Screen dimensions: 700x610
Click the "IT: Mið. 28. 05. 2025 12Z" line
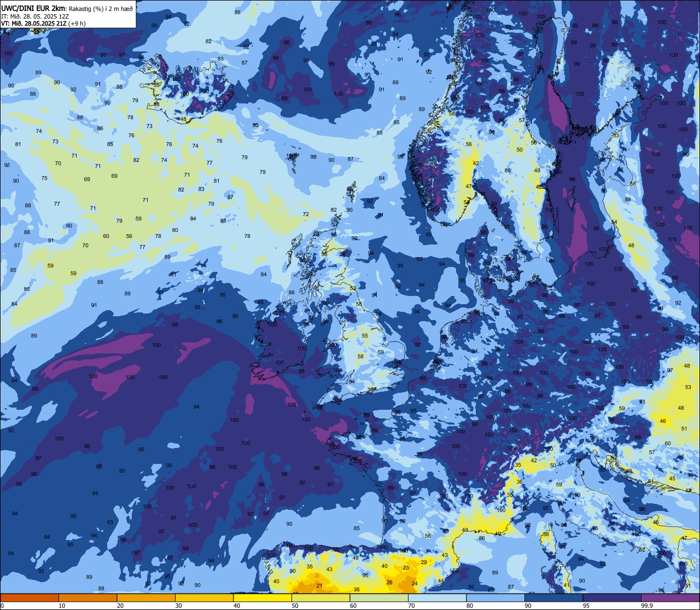pos(34,16)
